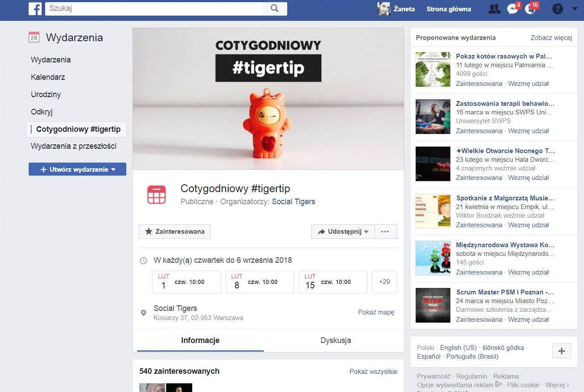Image resolution: width=584 pixels, height=392 pixels.
Task: Switch language to Español
Action: (429, 356)
